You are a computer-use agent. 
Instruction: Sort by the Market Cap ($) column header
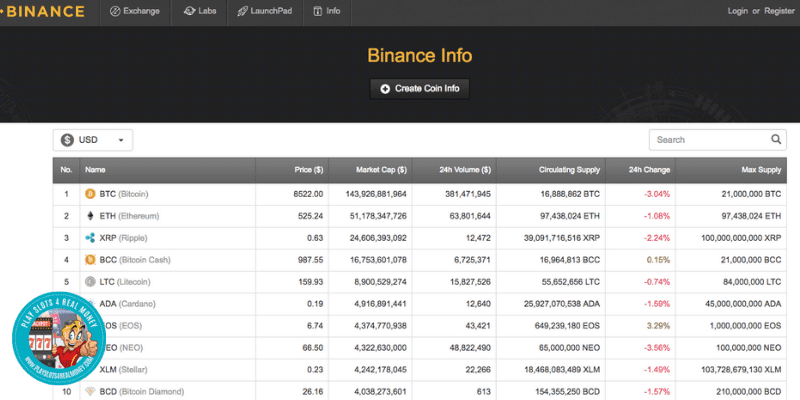click(x=370, y=170)
